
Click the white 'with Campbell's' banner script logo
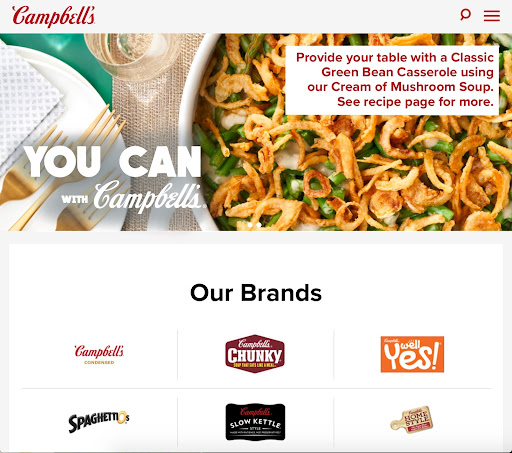(132, 197)
